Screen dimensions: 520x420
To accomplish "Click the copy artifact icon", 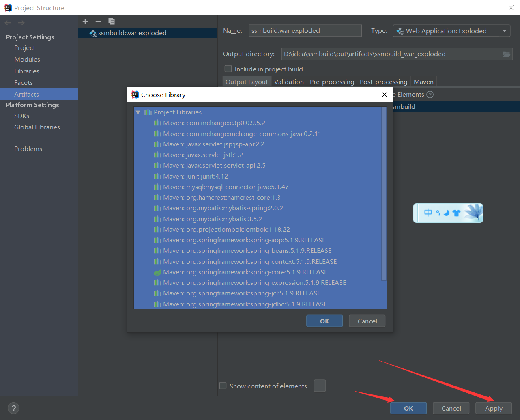I will (112, 22).
